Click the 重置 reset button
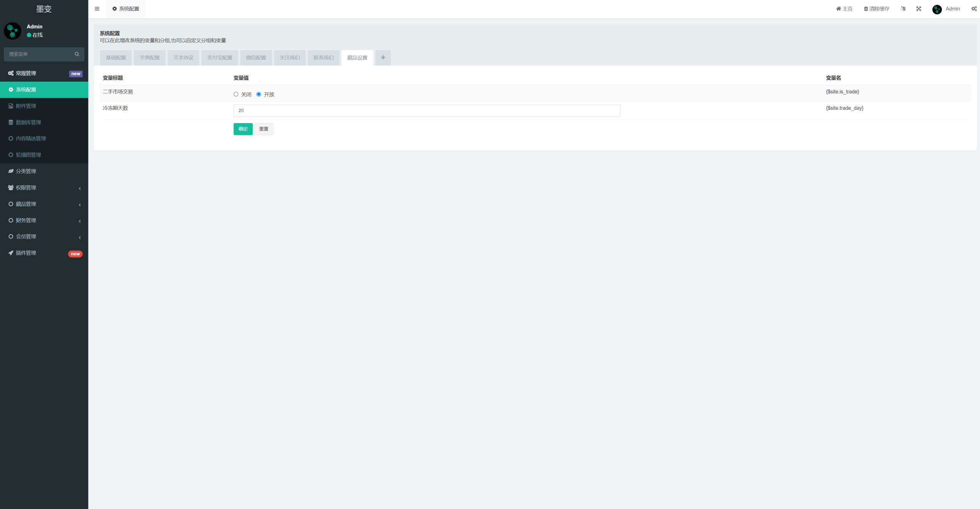 264,129
